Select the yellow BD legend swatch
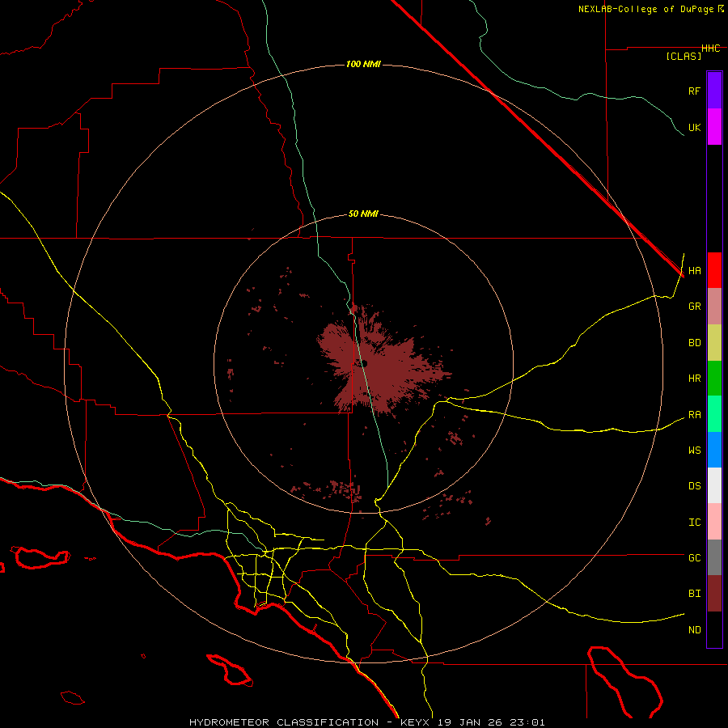 click(x=714, y=342)
